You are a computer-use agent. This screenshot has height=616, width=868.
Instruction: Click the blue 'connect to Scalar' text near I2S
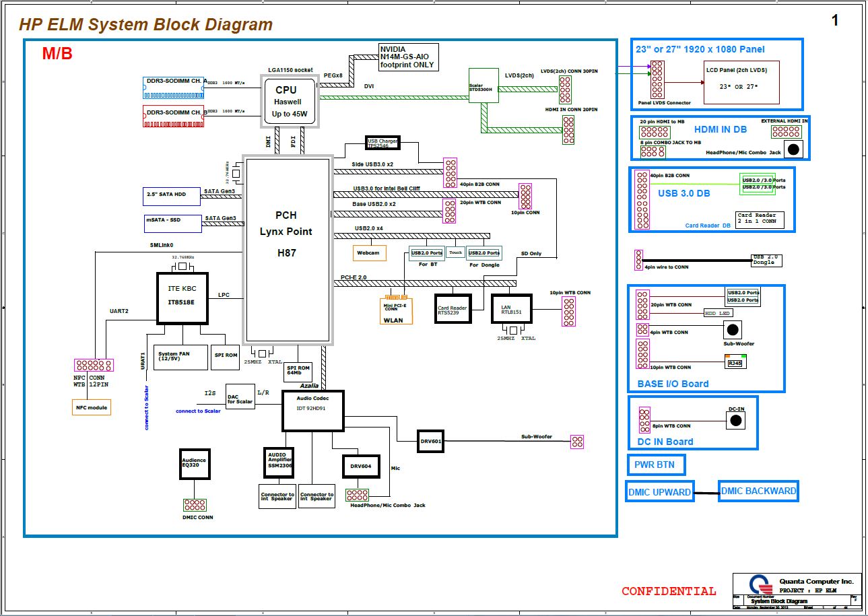(198, 411)
